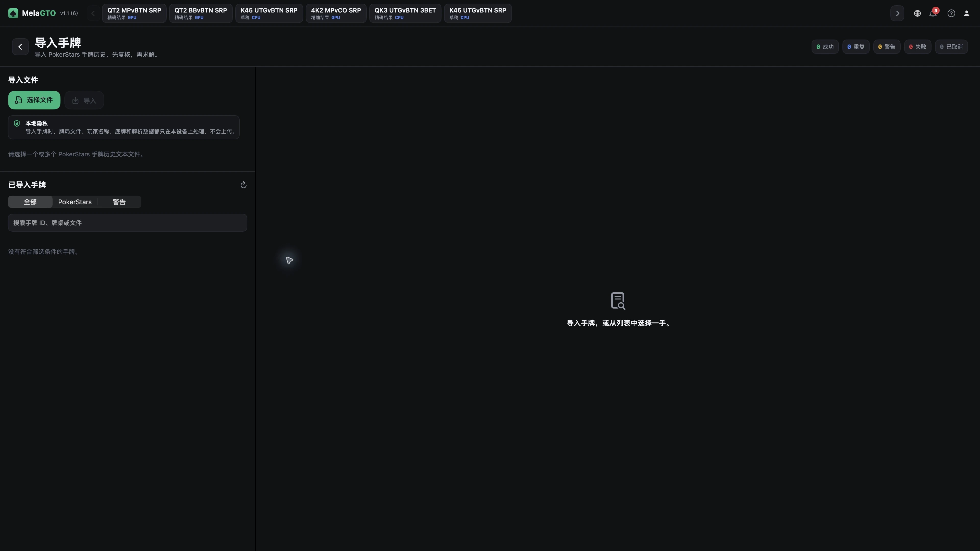Open the language globe icon
The image size is (980, 551).
(917, 13)
